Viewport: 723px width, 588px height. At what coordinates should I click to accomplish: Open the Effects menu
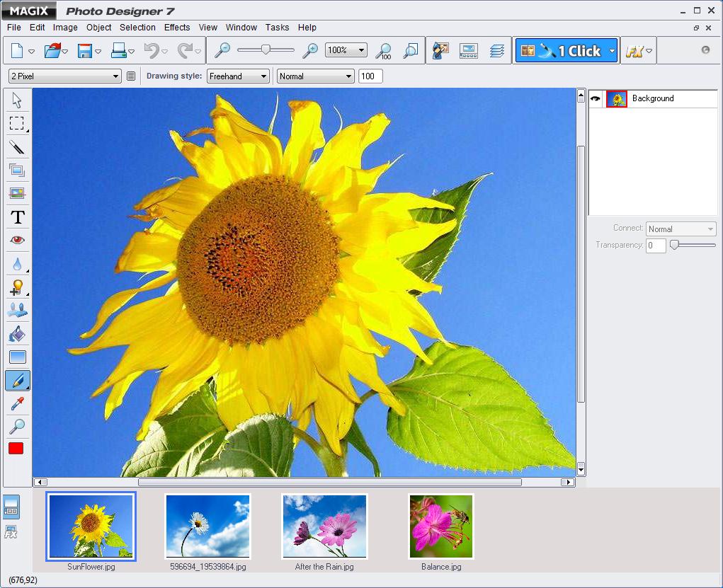(x=177, y=28)
